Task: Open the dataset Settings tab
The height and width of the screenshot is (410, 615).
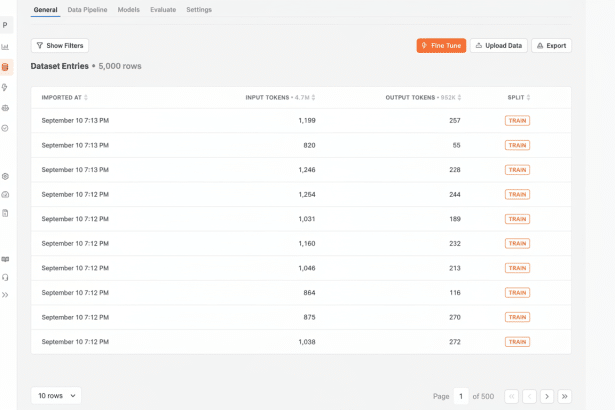Action: pos(199,10)
